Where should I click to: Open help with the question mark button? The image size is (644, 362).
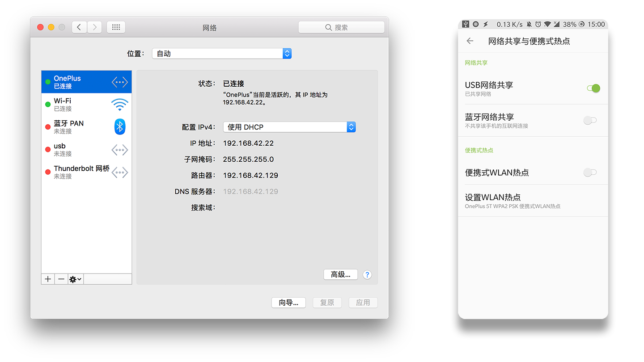[367, 275]
